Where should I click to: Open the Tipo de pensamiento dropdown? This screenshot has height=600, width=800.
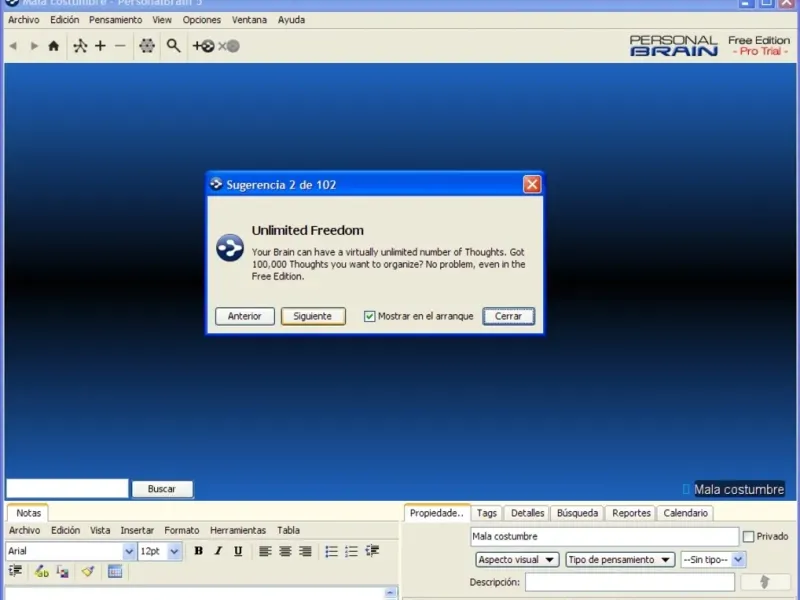tap(620, 560)
